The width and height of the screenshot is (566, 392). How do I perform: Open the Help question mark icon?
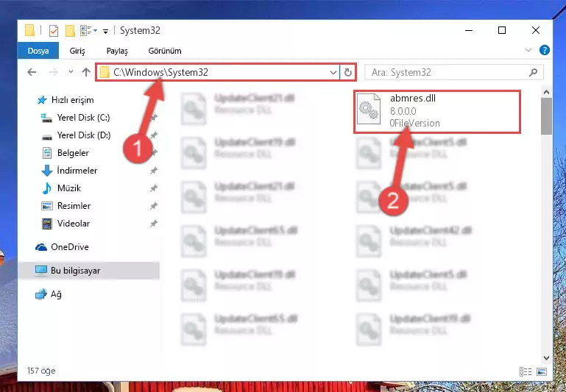(x=545, y=50)
